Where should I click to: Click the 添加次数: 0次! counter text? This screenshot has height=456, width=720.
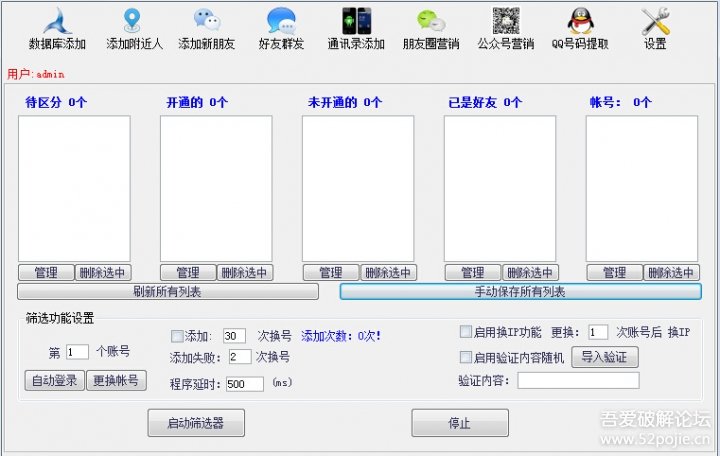pos(341,336)
